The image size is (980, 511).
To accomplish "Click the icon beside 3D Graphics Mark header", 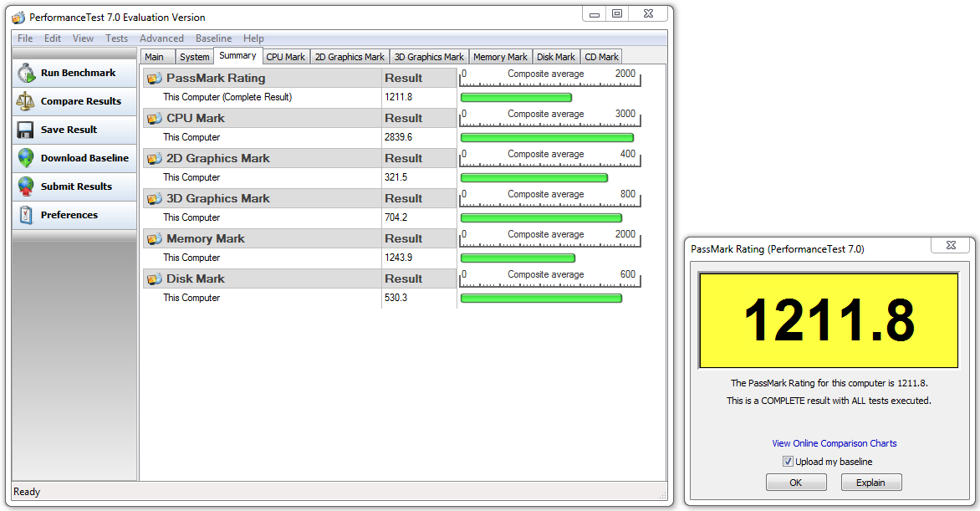I will 155,198.
